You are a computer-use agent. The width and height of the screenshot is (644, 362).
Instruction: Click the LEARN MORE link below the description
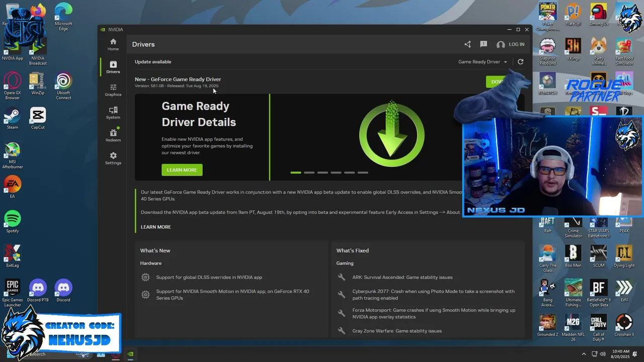tap(156, 227)
